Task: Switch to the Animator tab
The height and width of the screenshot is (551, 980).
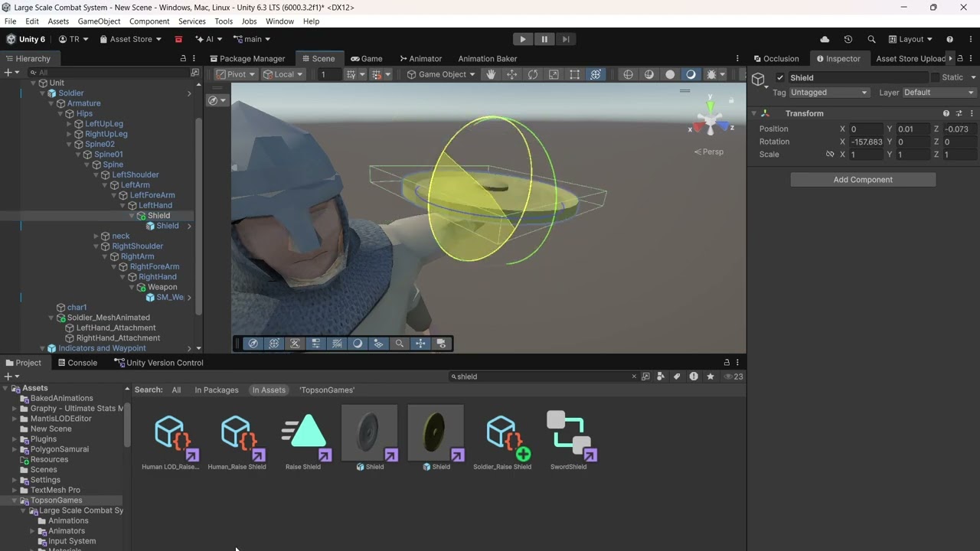Action: tap(420, 58)
